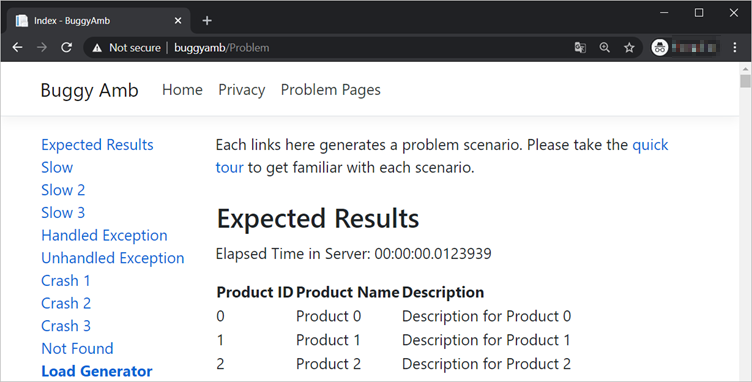The height and width of the screenshot is (382, 752).
Task: Trigger the Crash 3 link
Action: (x=66, y=325)
